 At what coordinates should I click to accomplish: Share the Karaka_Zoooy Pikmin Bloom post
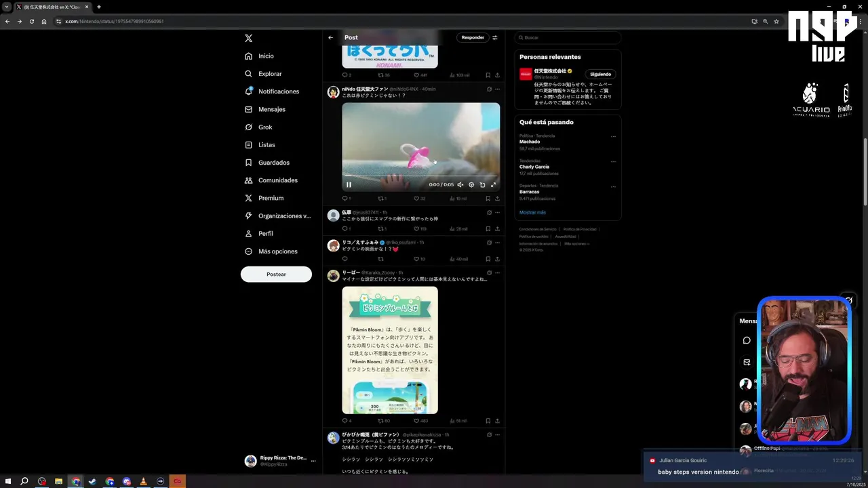[497, 421]
